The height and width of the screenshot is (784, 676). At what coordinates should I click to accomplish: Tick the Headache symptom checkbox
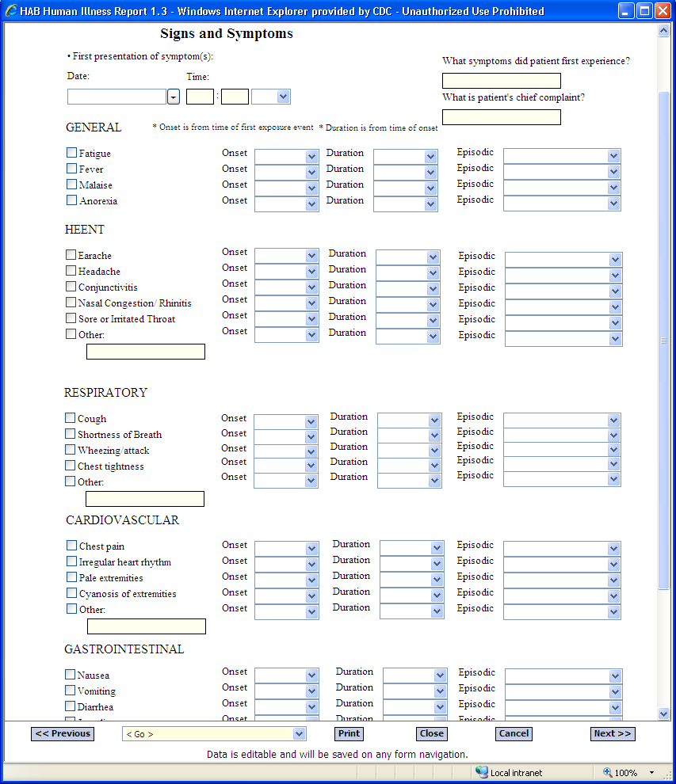71,271
